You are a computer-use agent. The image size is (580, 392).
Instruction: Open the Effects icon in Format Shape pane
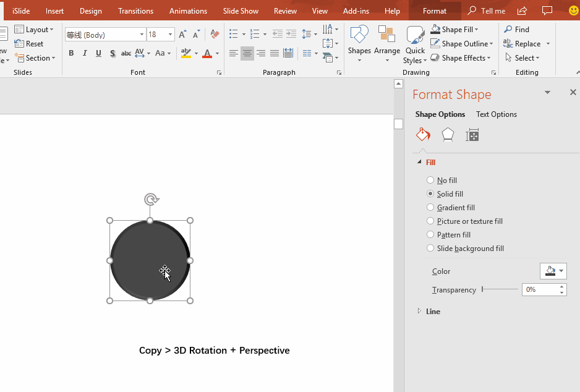tap(447, 134)
